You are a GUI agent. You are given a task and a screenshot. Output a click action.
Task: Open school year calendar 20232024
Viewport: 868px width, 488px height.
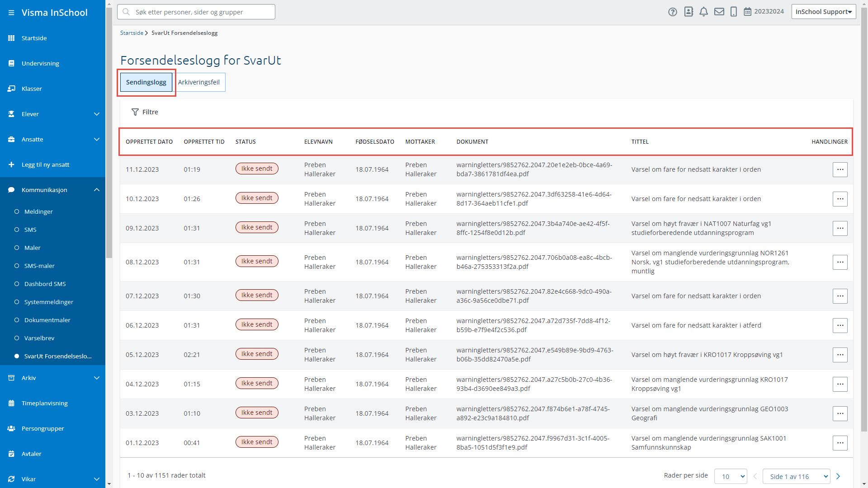click(764, 12)
